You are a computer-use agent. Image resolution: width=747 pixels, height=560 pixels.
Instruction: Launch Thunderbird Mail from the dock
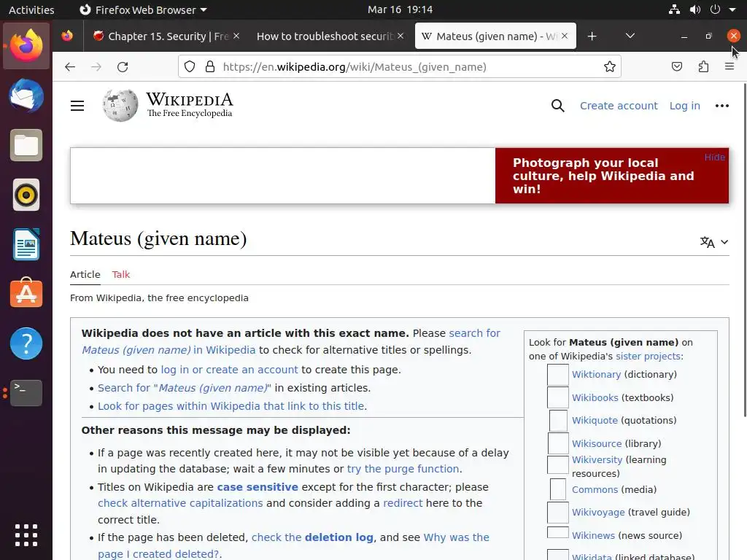(x=26, y=96)
